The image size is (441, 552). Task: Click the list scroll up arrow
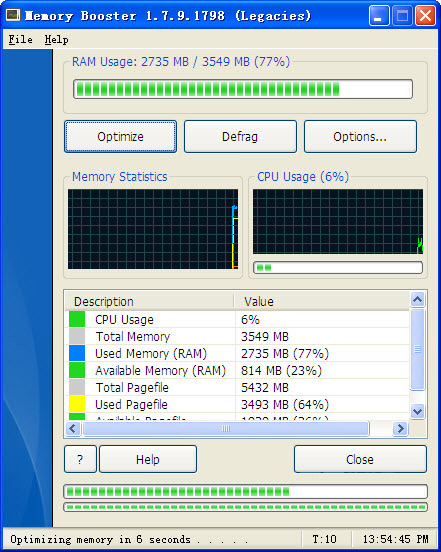tap(417, 300)
